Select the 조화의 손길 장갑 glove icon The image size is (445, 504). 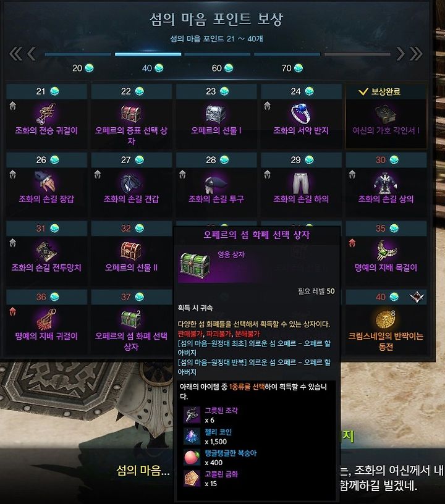[46, 182]
